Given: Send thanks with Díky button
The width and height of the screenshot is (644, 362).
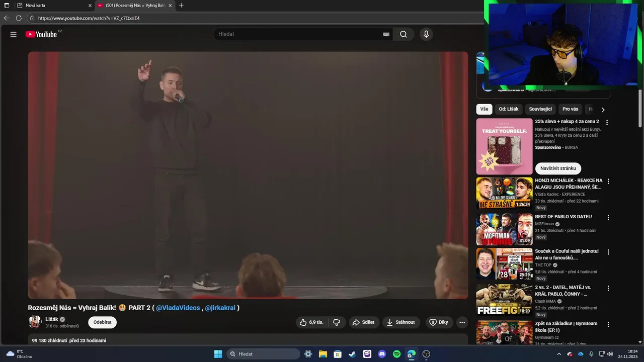Looking at the screenshot, I should [439, 322].
